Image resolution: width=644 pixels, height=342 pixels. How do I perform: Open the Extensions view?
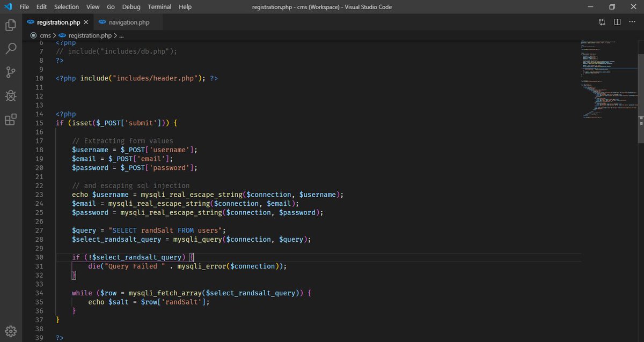point(10,120)
